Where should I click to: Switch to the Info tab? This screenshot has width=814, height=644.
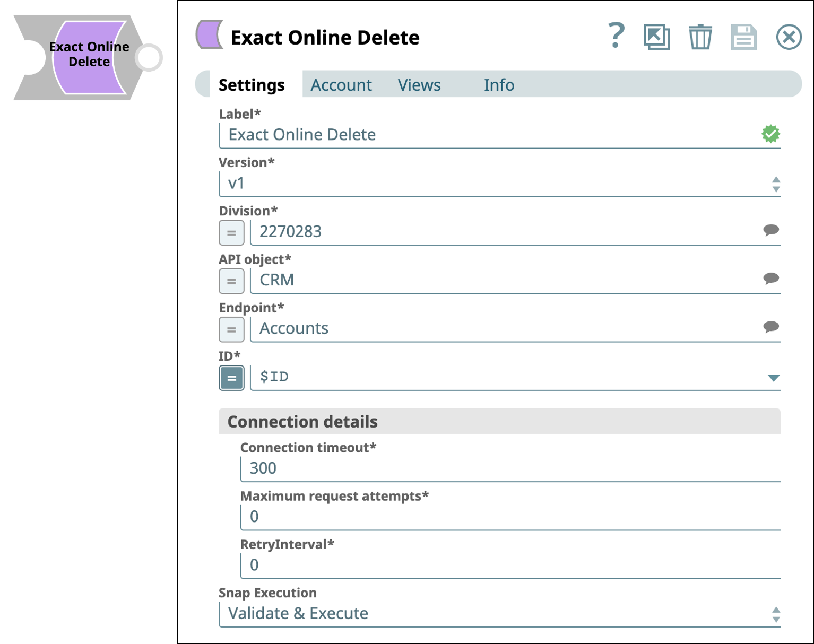tap(499, 85)
